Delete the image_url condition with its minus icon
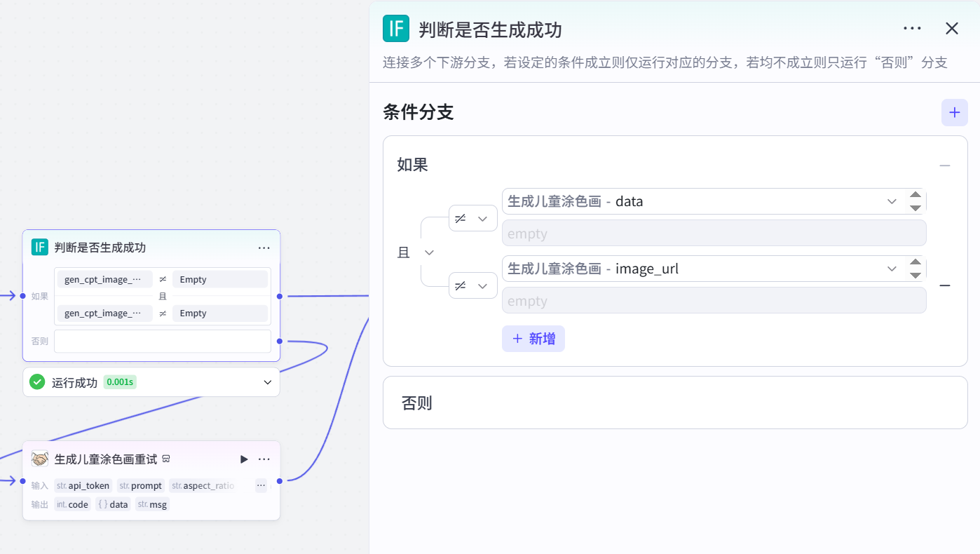980x554 pixels. (945, 285)
